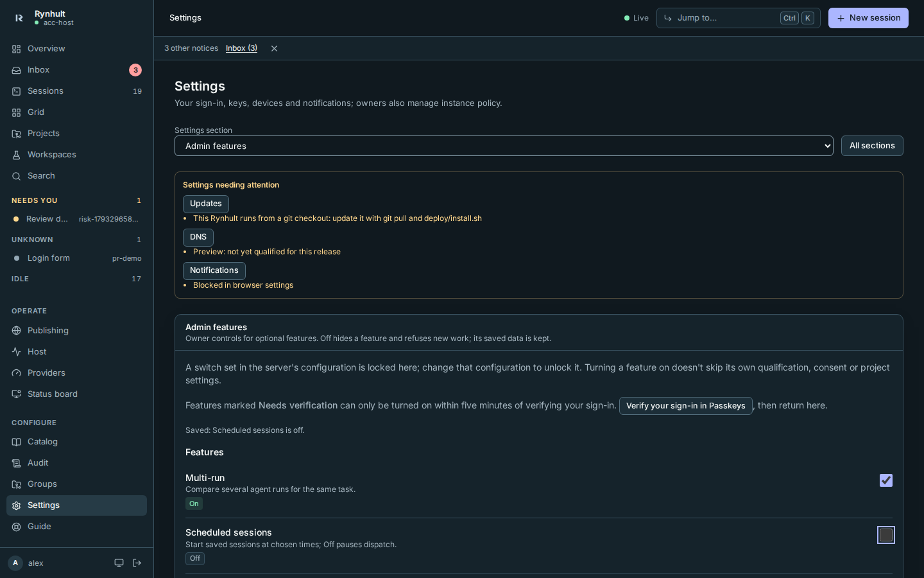This screenshot has height=578, width=924.
Task: Click the alex user avatar
Action: [x=15, y=563]
